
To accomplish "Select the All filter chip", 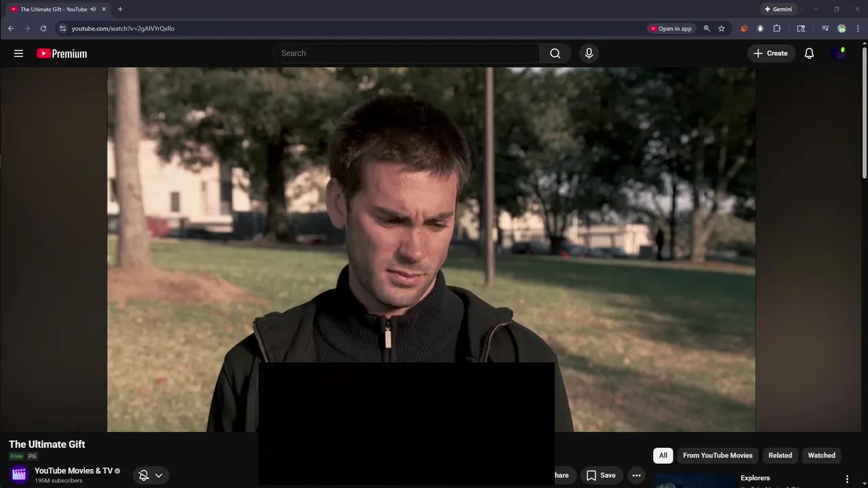I will click(x=663, y=455).
